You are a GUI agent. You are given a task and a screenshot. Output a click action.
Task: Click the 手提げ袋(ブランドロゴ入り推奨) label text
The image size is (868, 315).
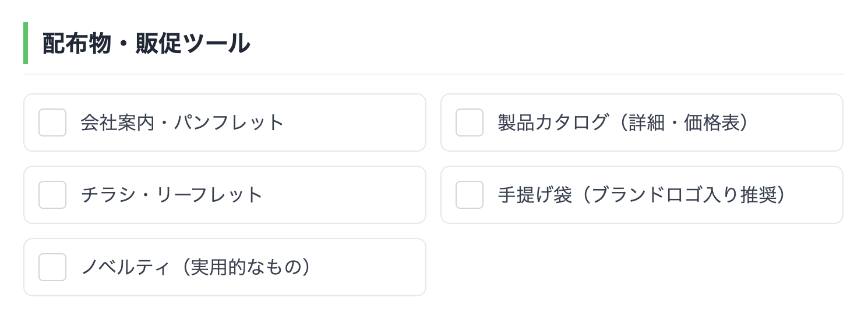pos(642,195)
